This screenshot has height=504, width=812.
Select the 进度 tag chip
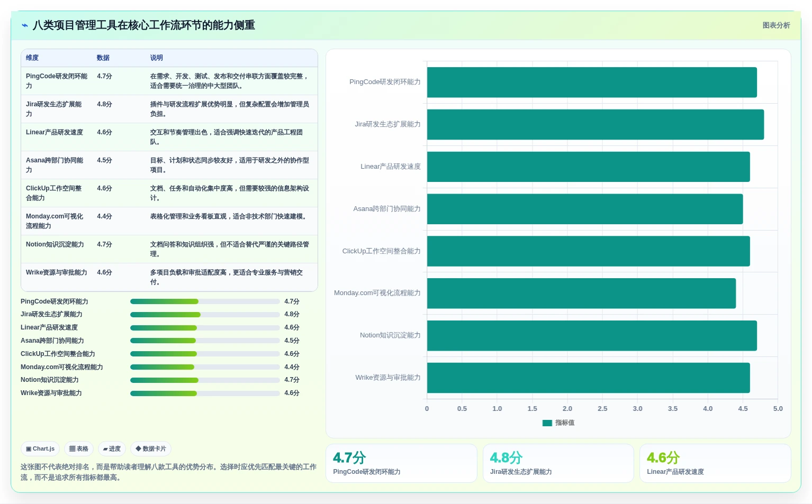112,448
